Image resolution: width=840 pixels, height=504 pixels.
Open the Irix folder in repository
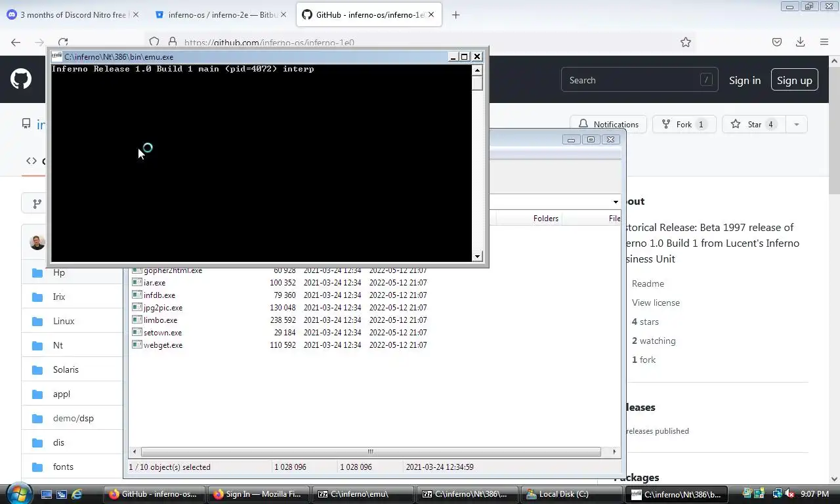[x=59, y=297]
